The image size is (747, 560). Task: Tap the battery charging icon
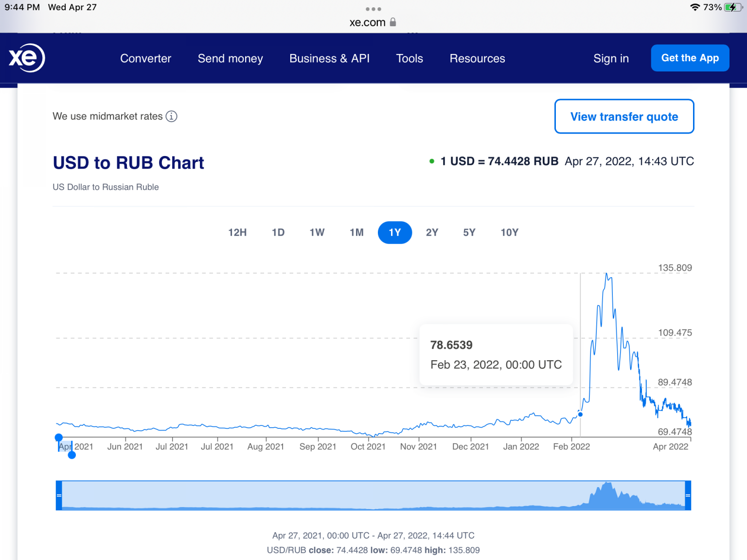(732, 7)
